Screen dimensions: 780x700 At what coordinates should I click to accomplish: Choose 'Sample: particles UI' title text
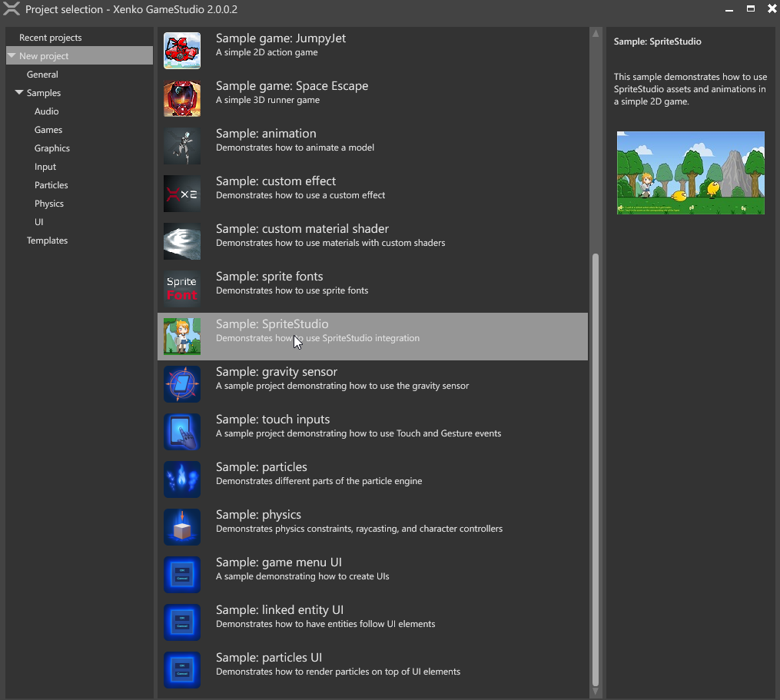click(269, 657)
